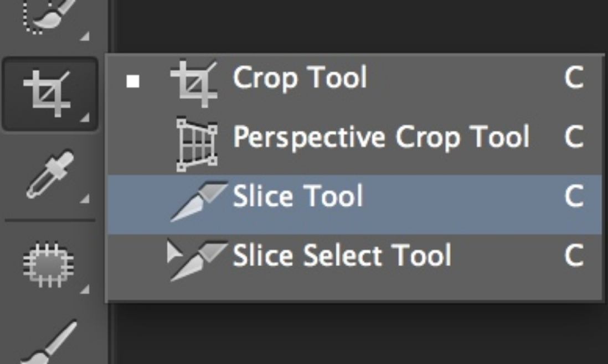Choose the highlighted Slice Tool entry
Image resolution: width=608 pixels, height=364 pixels.
click(x=355, y=204)
